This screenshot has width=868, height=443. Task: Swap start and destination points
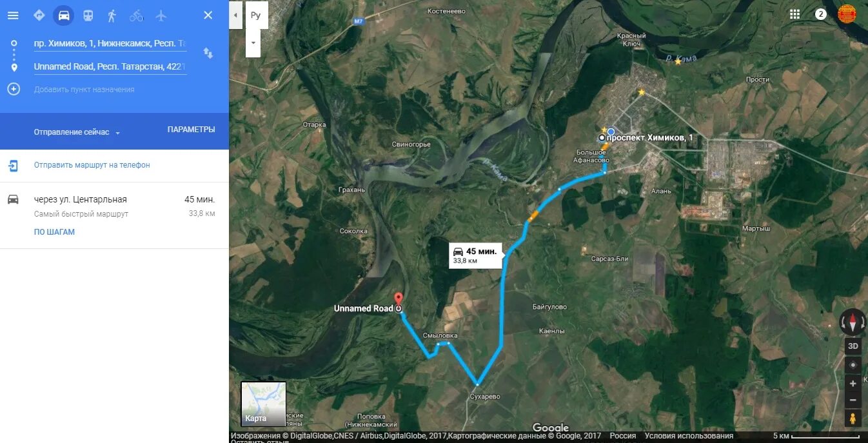[x=208, y=53]
